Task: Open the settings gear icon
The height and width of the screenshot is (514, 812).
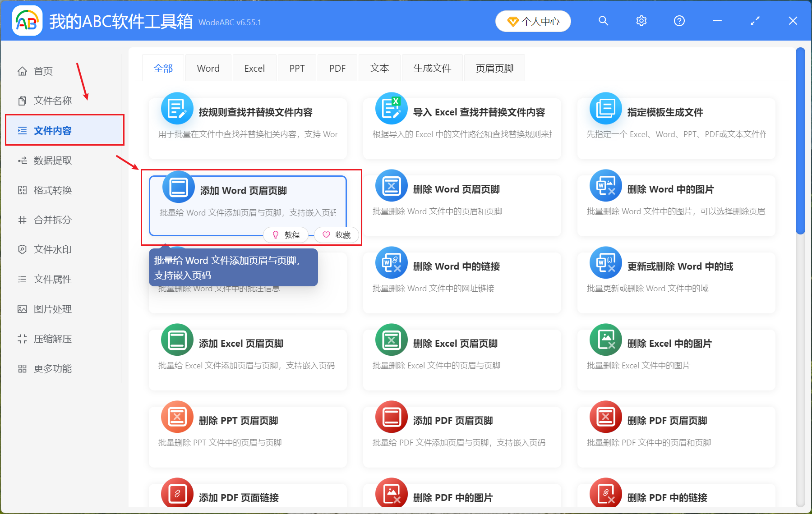Action: (641, 21)
